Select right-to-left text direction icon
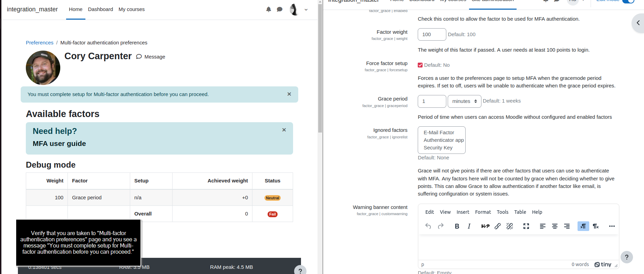Screen dimensions: 644x274 coord(596,226)
